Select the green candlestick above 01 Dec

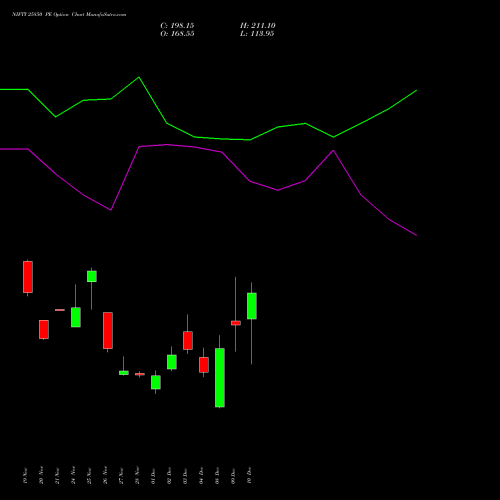[x=156, y=382]
